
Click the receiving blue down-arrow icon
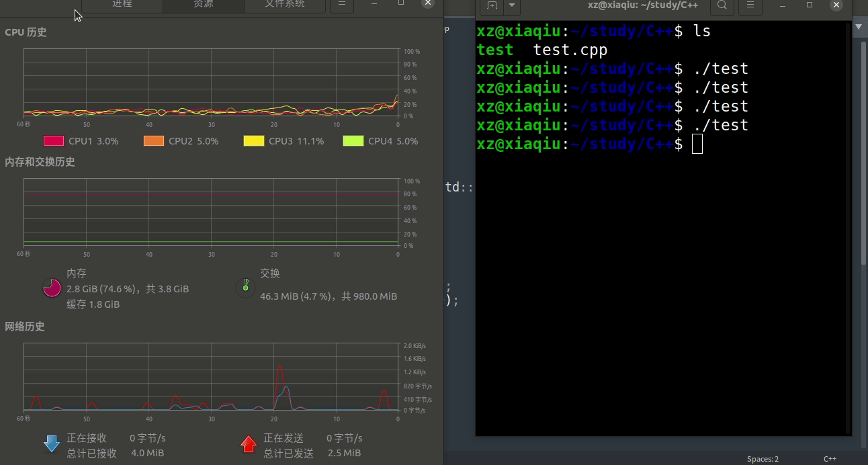click(52, 443)
